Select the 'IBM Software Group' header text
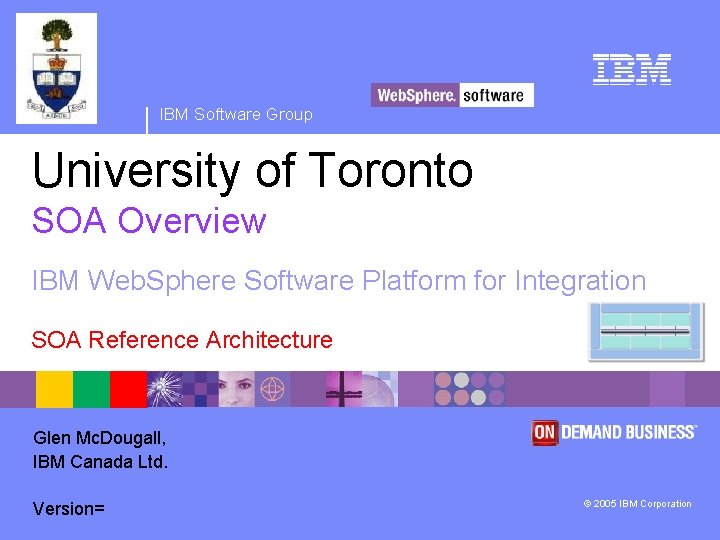This screenshot has height=540, width=720. pyautogui.click(x=236, y=114)
